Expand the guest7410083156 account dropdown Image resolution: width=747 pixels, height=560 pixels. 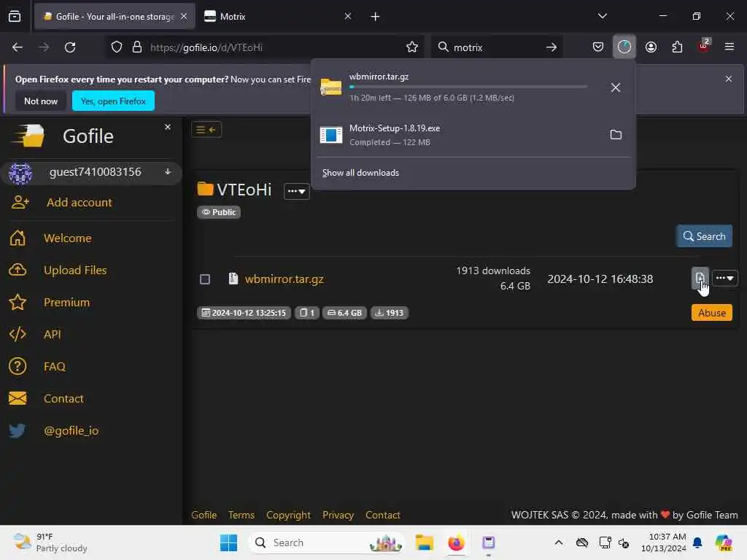(168, 171)
